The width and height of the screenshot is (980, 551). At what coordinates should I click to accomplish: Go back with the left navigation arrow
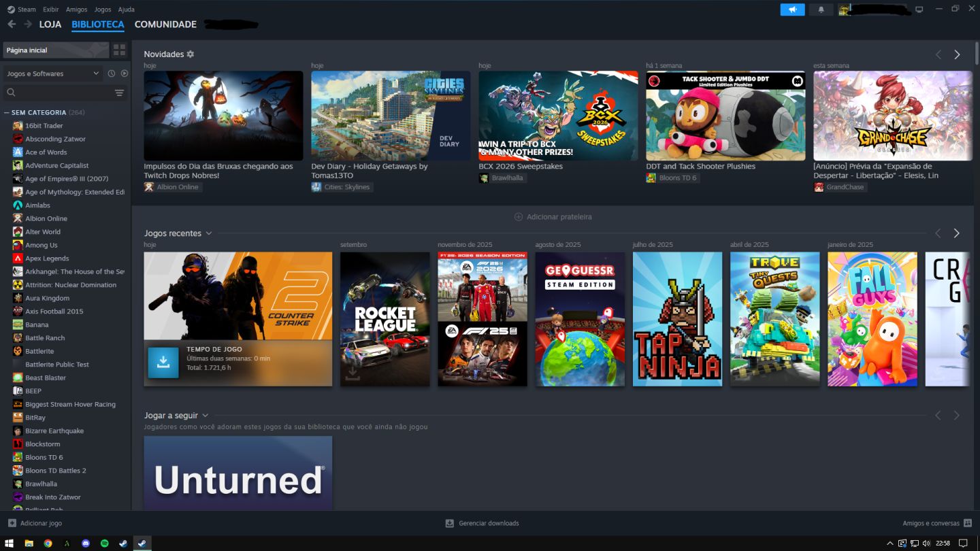point(12,24)
